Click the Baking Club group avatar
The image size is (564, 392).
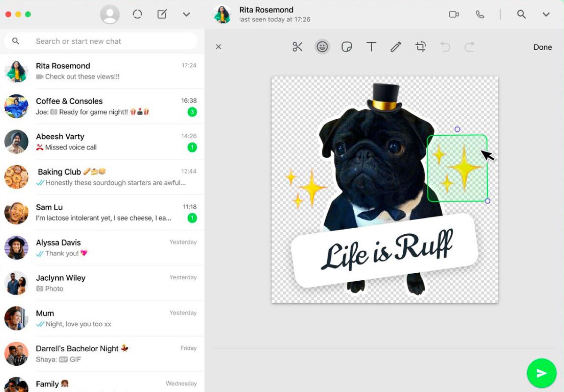click(16, 177)
